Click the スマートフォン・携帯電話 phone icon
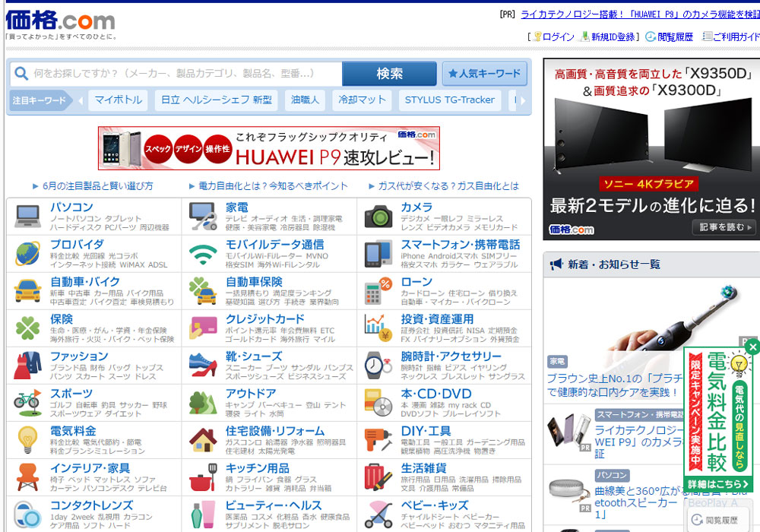The height and width of the screenshot is (532, 760). pos(378,254)
